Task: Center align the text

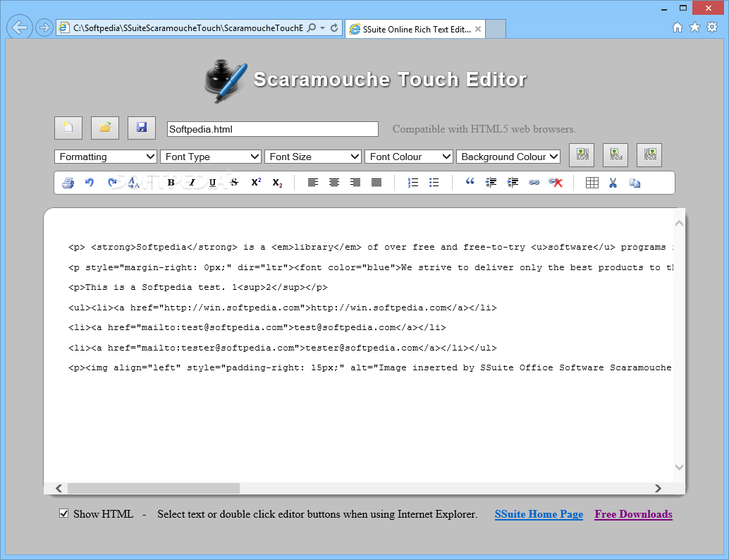Action: click(x=333, y=183)
